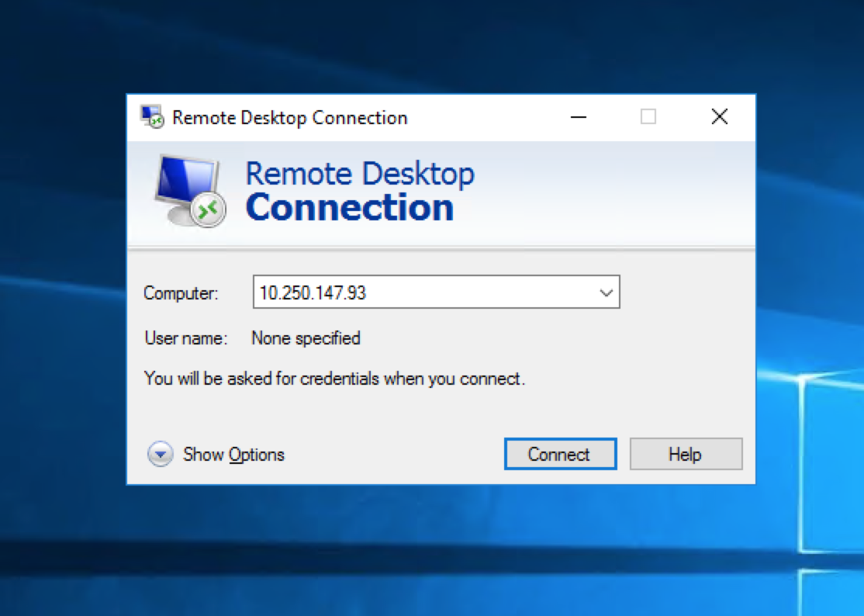Click the large monitor icon in banner
Screen dimensions: 864x616
pyautogui.click(x=189, y=191)
